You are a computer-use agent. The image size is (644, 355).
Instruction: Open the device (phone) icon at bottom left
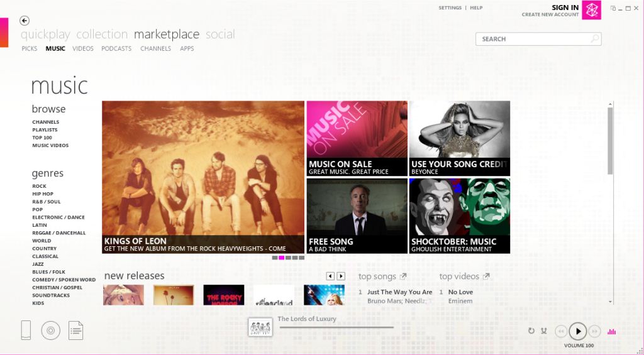26,330
